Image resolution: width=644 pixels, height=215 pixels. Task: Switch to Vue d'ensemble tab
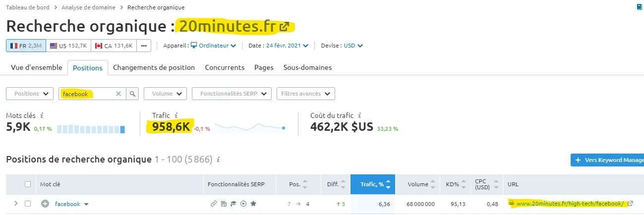tap(37, 67)
